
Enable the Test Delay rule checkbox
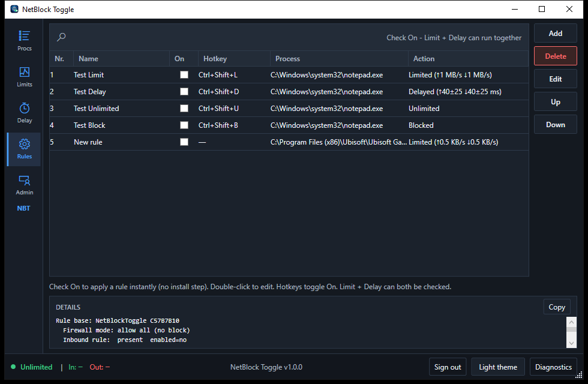(x=184, y=91)
